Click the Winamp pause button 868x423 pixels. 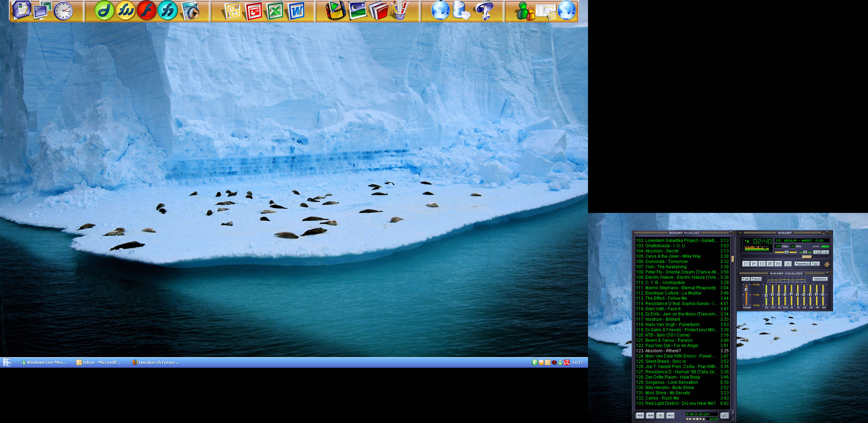(x=762, y=264)
